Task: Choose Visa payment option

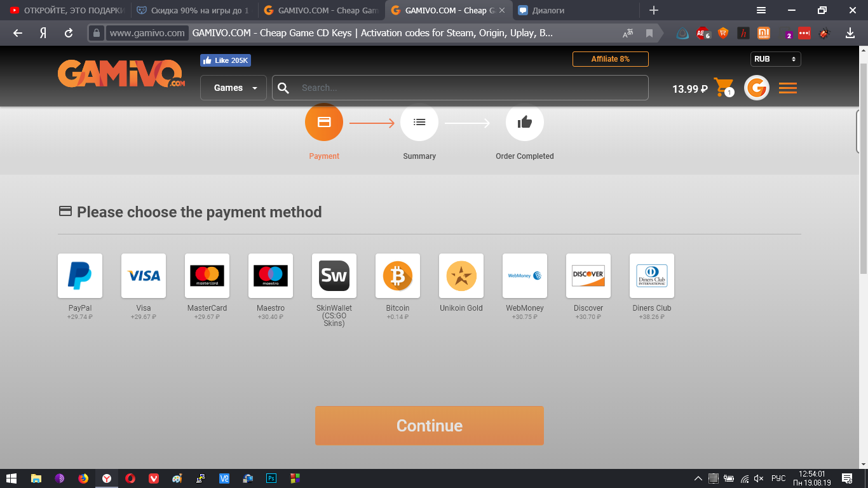Action: pos(144,276)
